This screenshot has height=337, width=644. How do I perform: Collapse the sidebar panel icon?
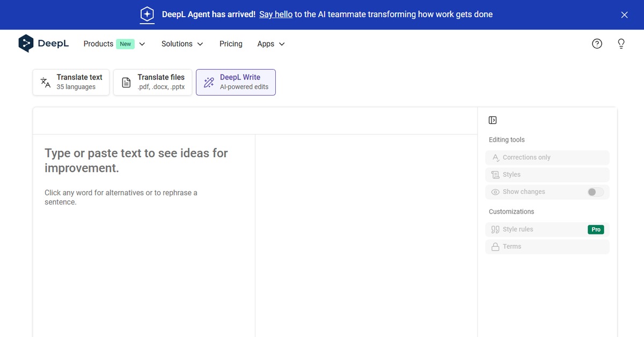[x=493, y=120]
